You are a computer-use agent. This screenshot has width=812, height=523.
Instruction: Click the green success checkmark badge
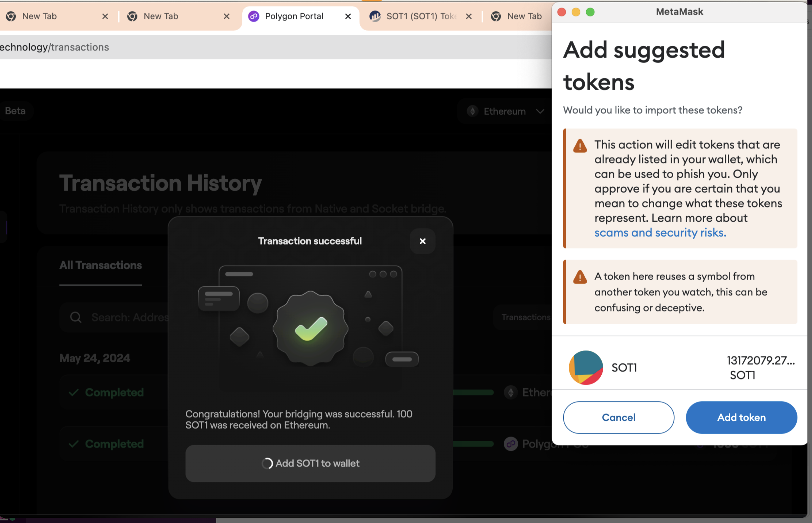pyautogui.click(x=311, y=329)
